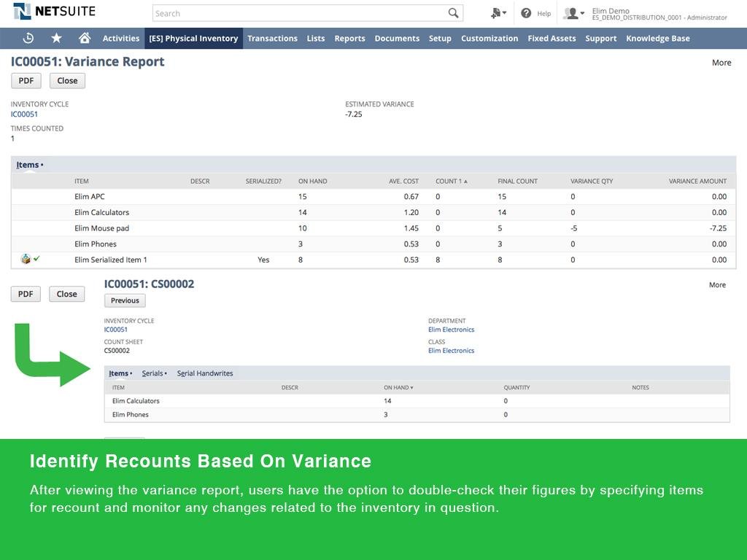Open the Department Elim Electronics link
The width and height of the screenshot is (747, 560).
point(451,330)
